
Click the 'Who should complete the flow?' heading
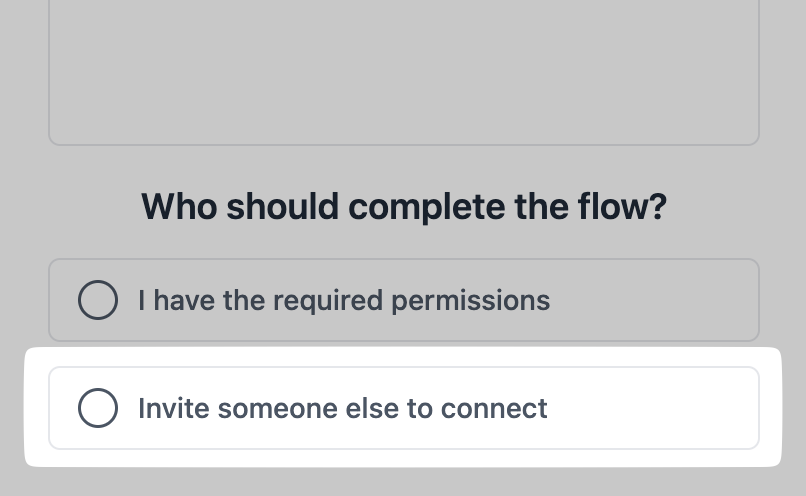[x=404, y=207]
